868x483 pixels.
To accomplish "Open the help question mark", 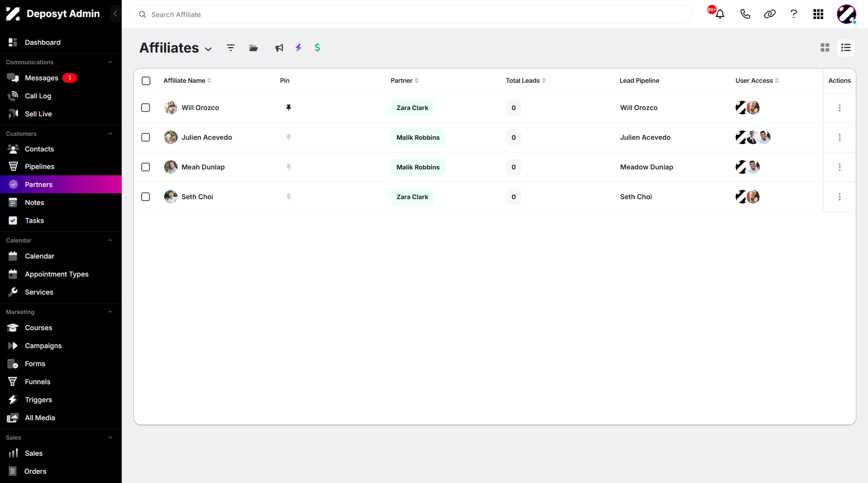I will tap(794, 14).
